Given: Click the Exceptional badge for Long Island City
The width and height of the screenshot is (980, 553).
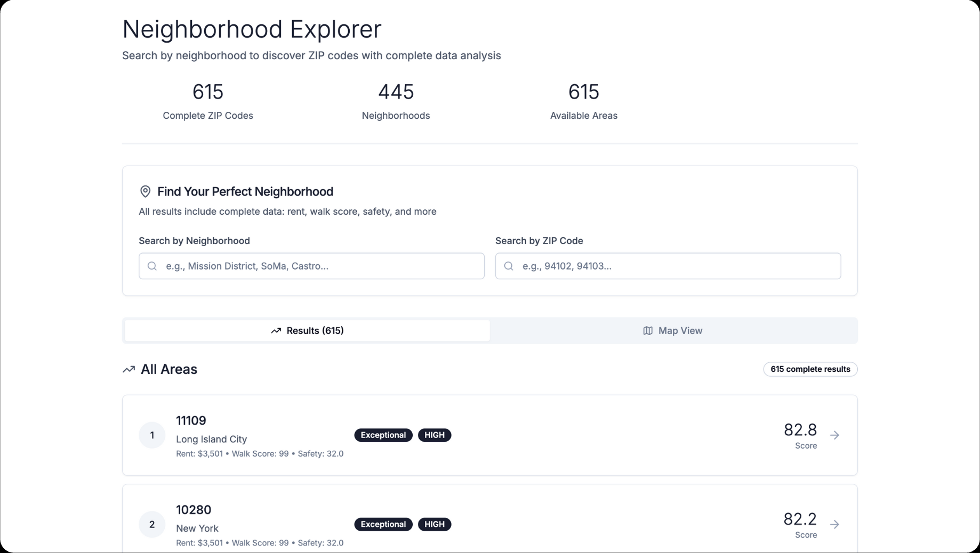Looking at the screenshot, I should tap(383, 435).
